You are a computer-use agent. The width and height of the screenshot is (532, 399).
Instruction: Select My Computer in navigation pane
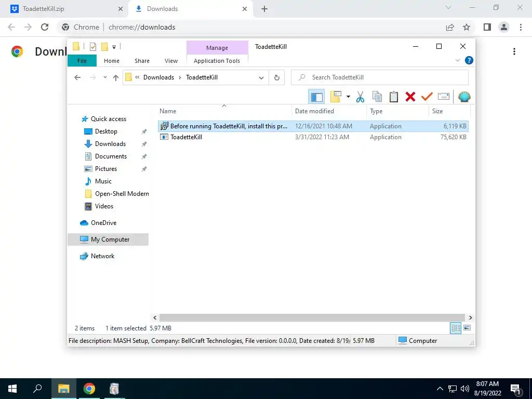[108, 240]
